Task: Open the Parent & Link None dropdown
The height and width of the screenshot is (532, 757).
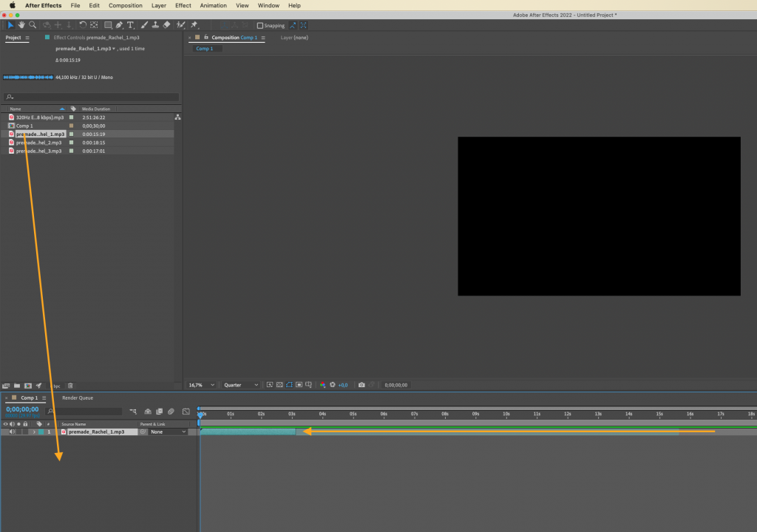Action: click(x=166, y=432)
